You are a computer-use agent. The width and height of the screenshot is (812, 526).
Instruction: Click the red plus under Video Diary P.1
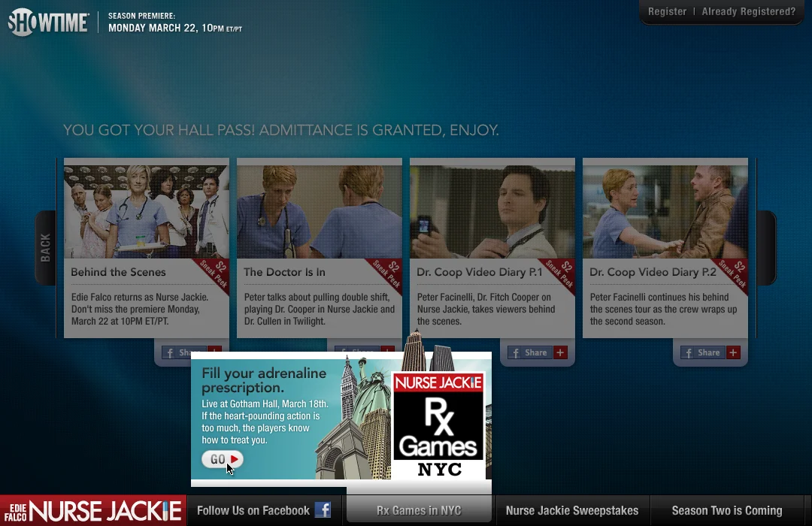(x=560, y=352)
